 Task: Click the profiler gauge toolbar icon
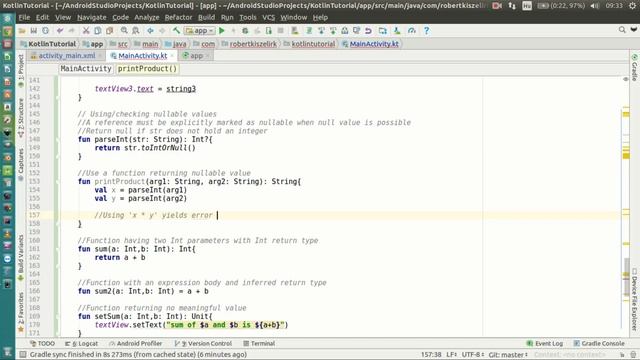click(411, 31)
